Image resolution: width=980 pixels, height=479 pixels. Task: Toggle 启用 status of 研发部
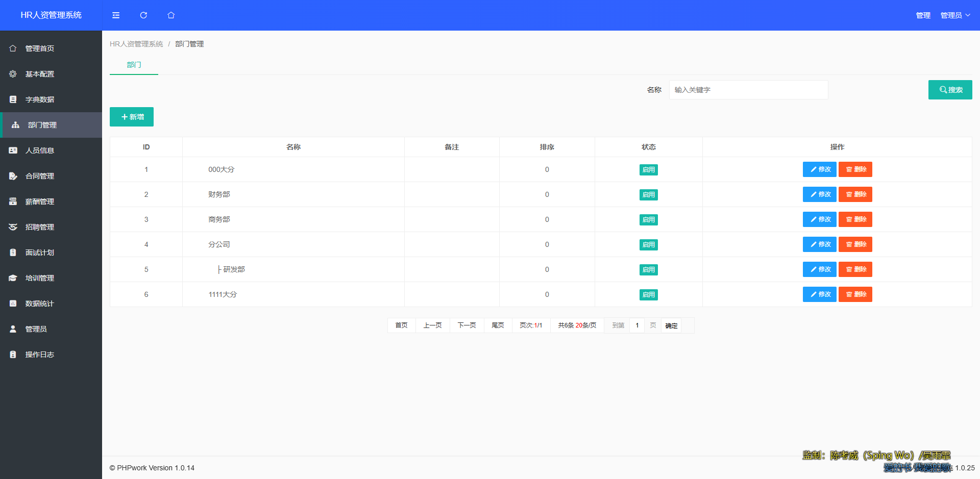coord(648,270)
